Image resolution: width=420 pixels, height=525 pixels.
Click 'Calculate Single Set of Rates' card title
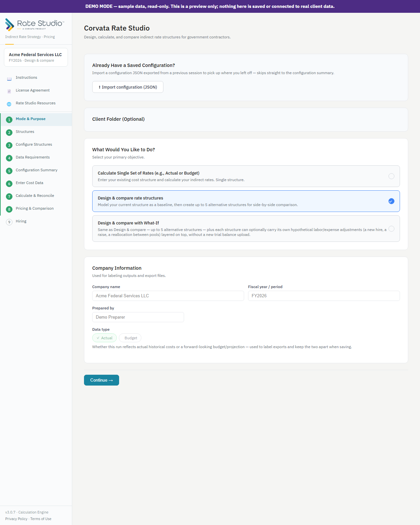coord(149,173)
